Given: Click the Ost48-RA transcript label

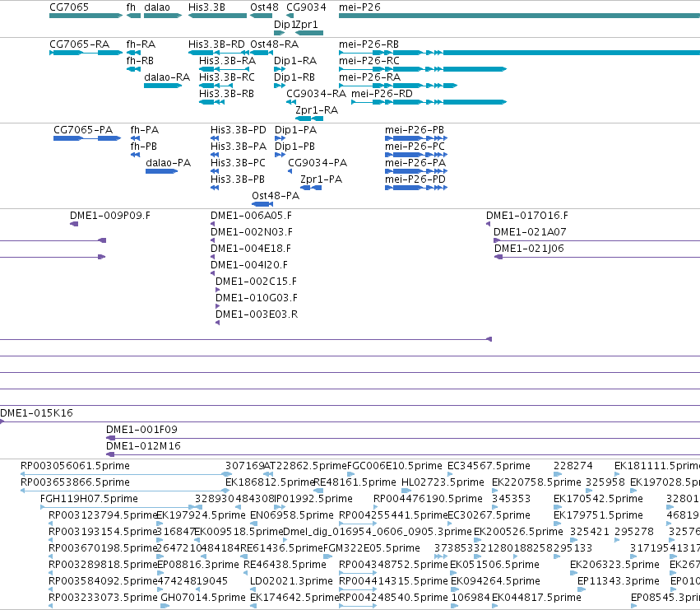Looking at the screenshot, I should click(x=274, y=44).
